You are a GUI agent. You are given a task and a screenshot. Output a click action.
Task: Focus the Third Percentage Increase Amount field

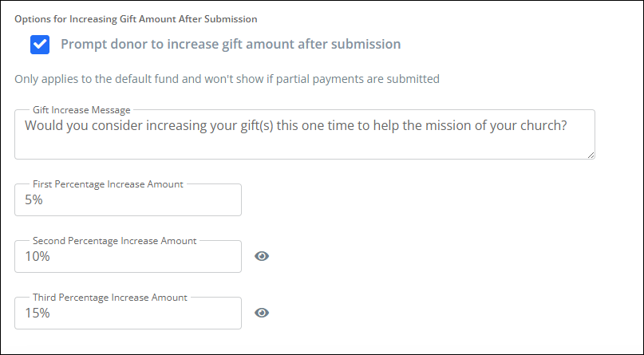[x=128, y=314]
